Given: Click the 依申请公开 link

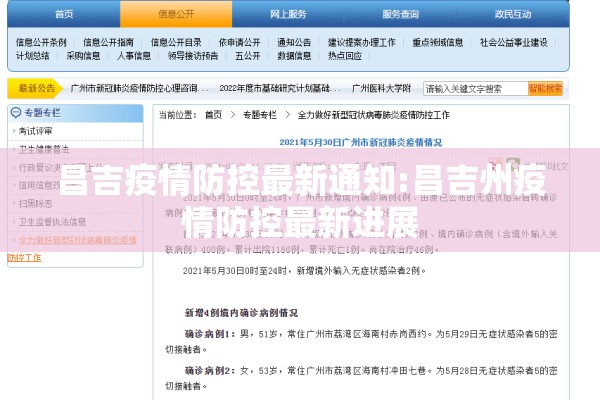Looking at the screenshot, I should pos(239,42).
